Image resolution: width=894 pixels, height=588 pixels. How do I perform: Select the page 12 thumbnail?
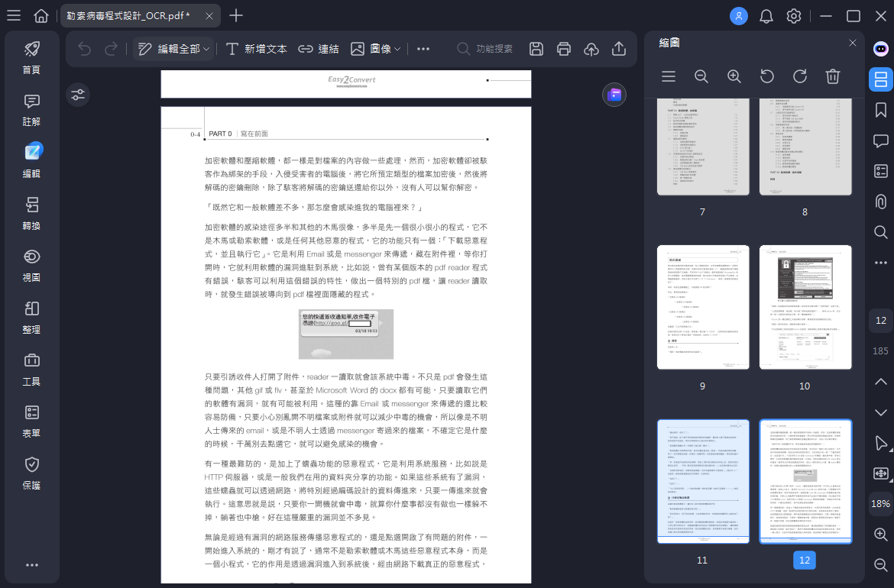(x=805, y=481)
